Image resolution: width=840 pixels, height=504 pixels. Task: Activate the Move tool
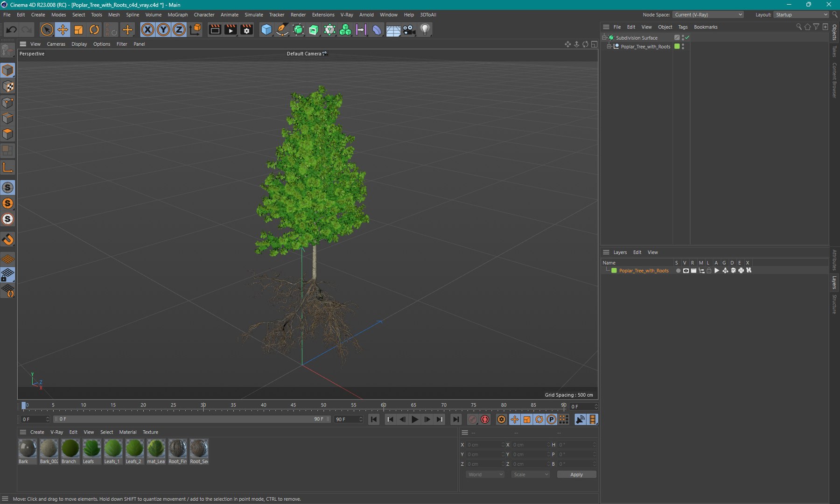(x=63, y=30)
